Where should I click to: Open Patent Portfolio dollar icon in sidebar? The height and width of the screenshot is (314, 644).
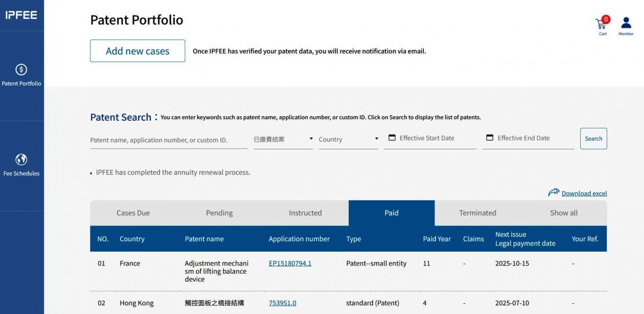click(21, 70)
